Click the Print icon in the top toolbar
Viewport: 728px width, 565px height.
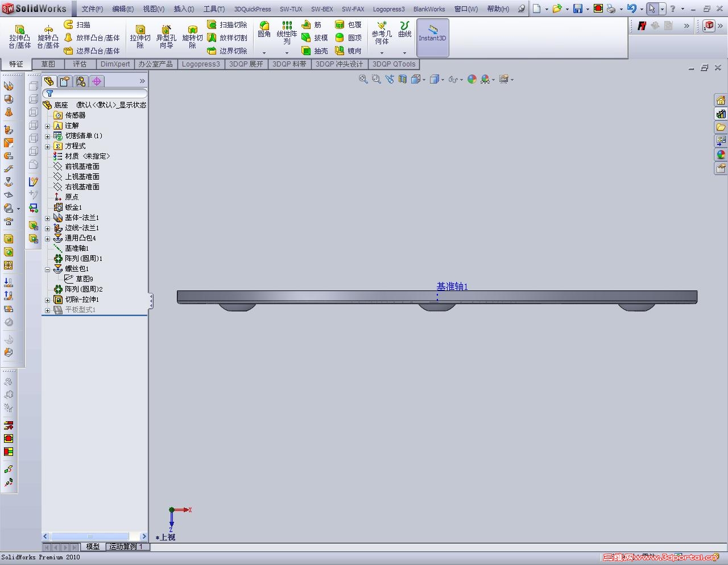click(611, 9)
